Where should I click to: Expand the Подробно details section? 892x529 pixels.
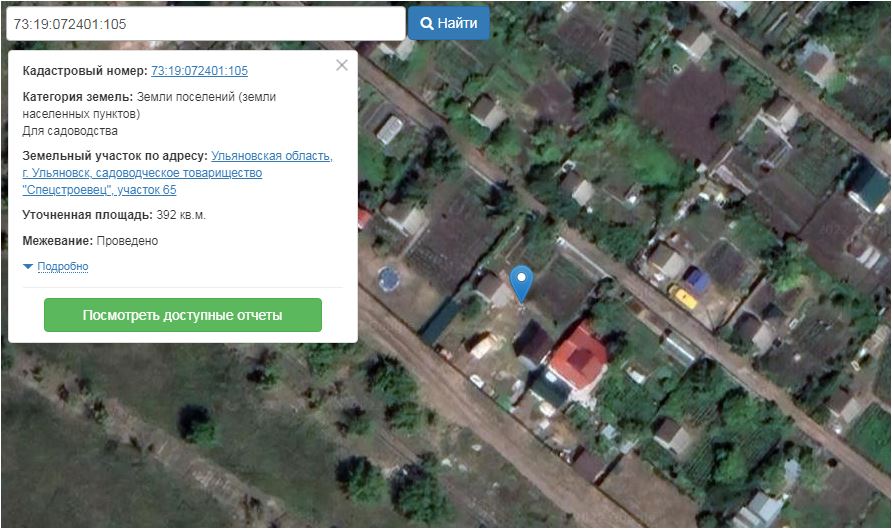[63, 266]
